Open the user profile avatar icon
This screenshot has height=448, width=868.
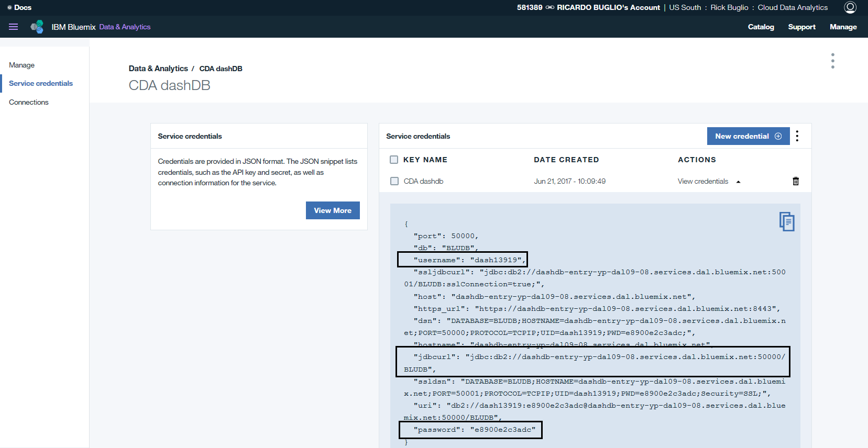click(x=850, y=7)
